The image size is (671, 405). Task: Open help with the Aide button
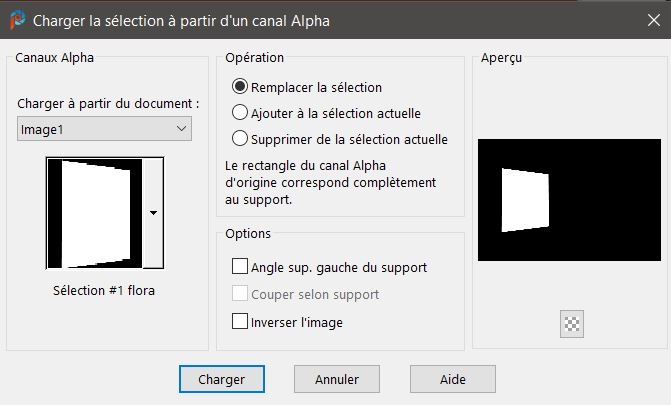[453, 380]
